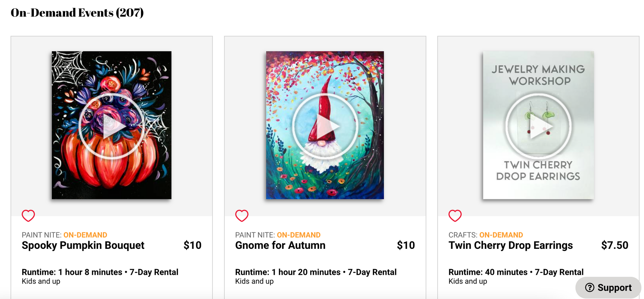Click the On-Demand Events heading
644x299 pixels.
point(77,12)
